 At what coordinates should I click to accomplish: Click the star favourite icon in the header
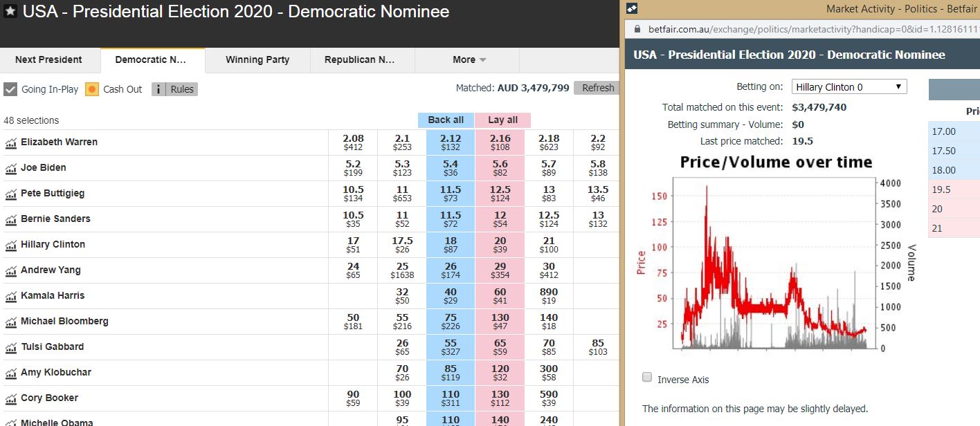(10, 12)
